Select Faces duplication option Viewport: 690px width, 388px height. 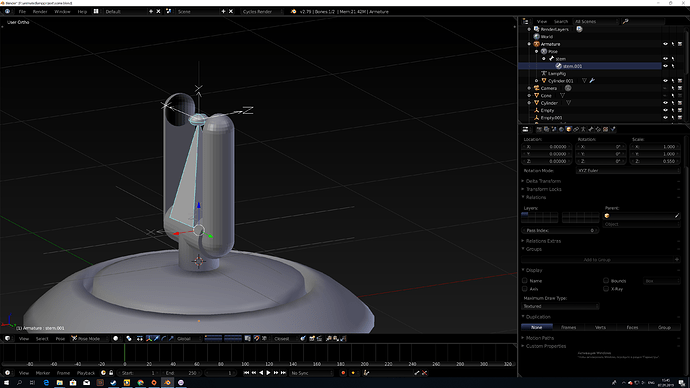[x=632, y=327]
